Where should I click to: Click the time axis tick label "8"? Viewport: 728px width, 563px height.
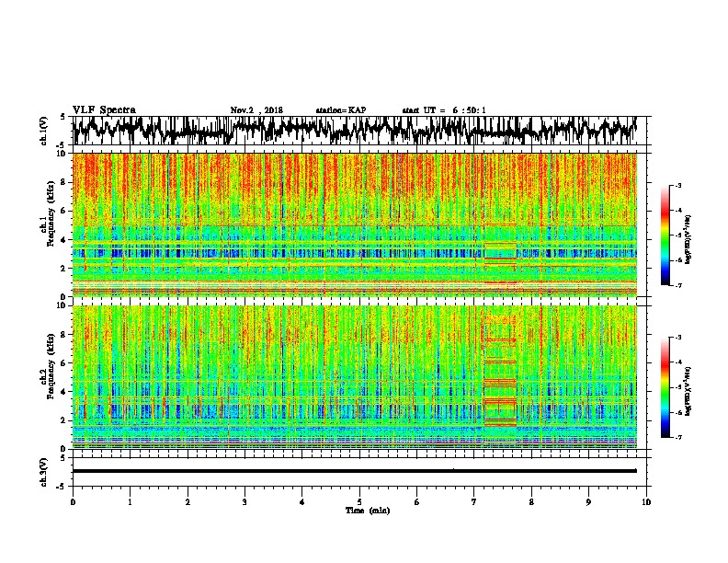(531, 502)
